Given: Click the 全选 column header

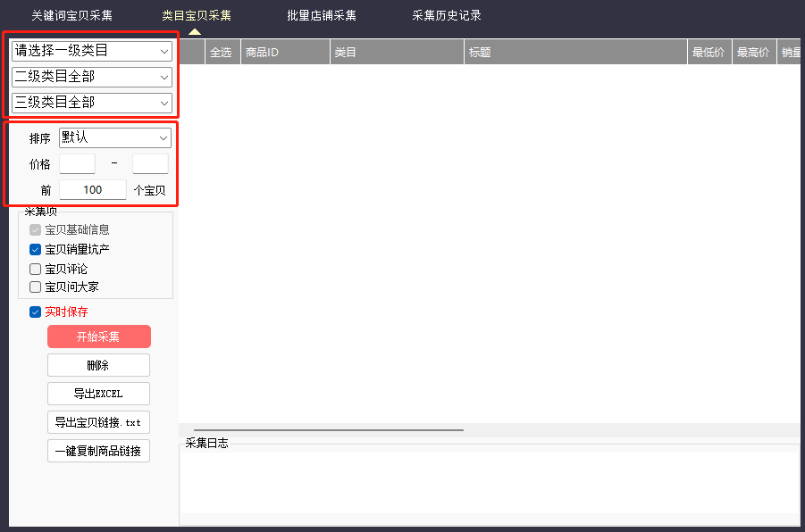Looking at the screenshot, I should coord(222,52).
